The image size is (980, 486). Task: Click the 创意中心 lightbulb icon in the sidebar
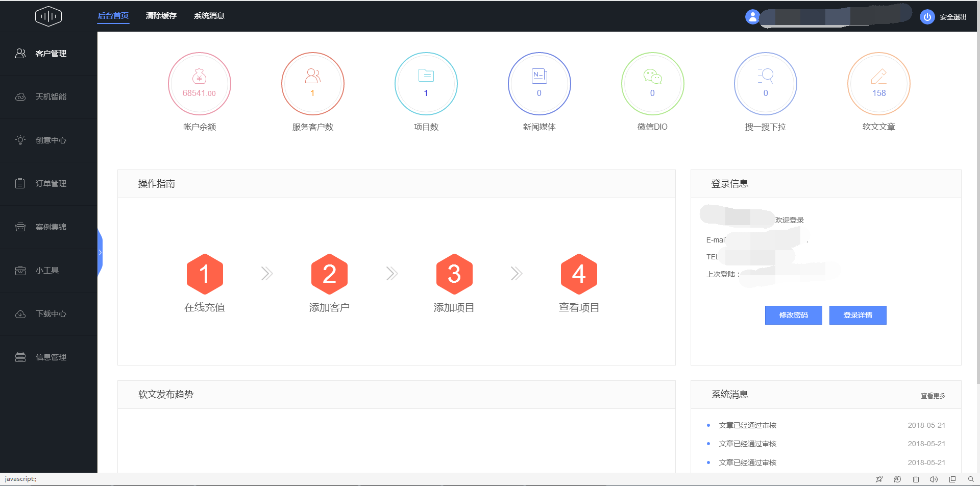click(20, 140)
